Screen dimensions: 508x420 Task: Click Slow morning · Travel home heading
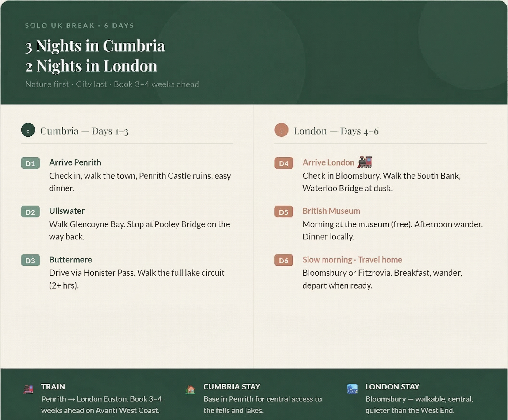352,260
